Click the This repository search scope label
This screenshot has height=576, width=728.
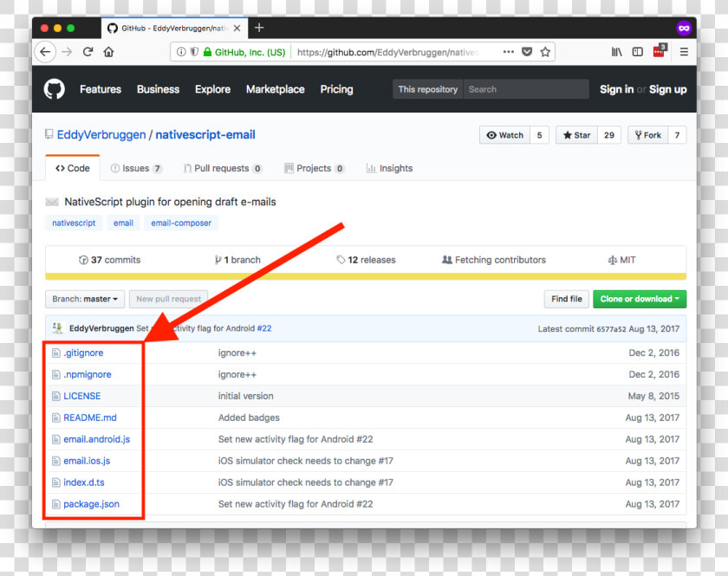click(427, 89)
